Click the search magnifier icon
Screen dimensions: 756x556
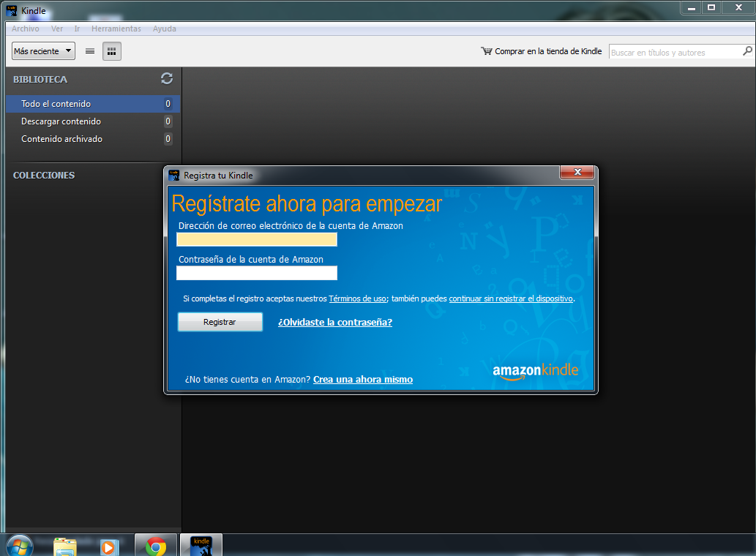point(747,50)
